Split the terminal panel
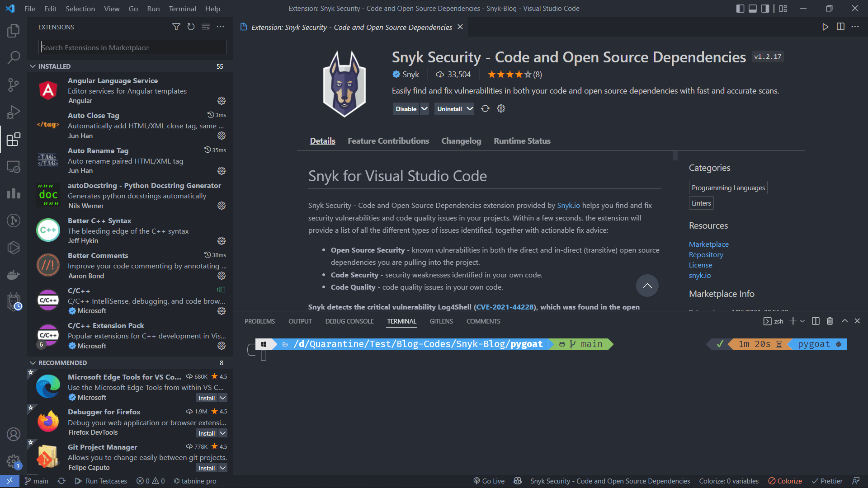This screenshot has height=488, width=868. [816, 321]
